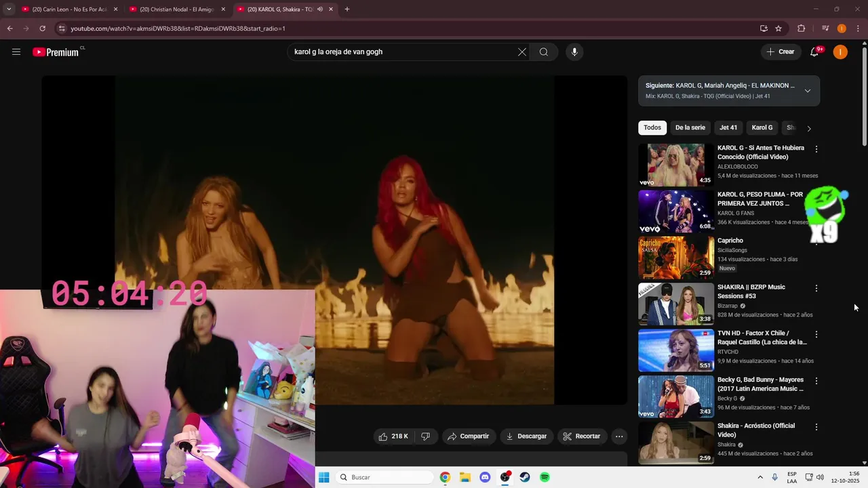The image size is (868, 488).
Task: Click the Descargar button
Action: pos(526,436)
